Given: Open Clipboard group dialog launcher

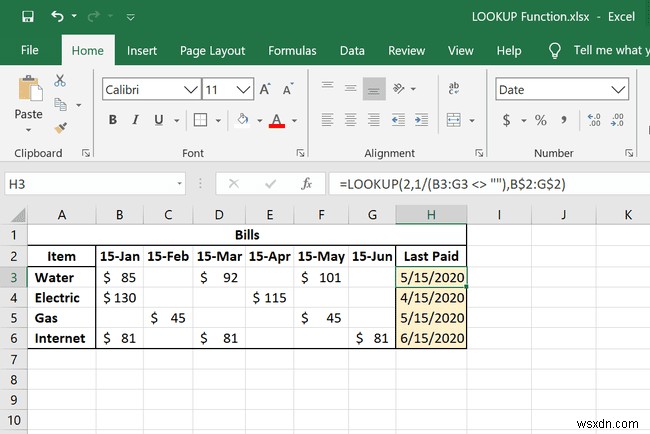Looking at the screenshot, I should click(x=86, y=153).
